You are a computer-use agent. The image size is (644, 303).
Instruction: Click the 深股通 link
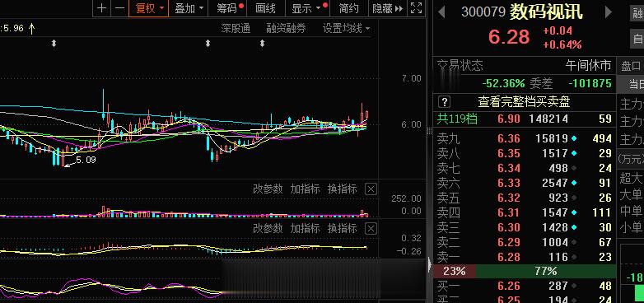click(x=236, y=28)
